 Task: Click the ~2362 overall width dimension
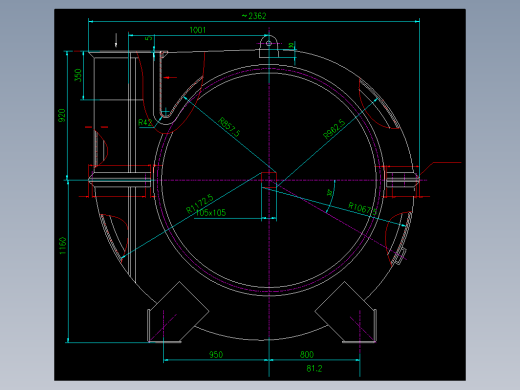254,16
